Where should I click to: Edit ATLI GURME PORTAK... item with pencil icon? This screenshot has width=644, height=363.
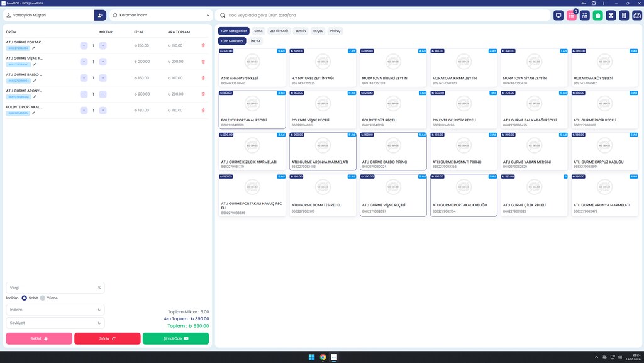pyautogui.click(x=34, y=48)
